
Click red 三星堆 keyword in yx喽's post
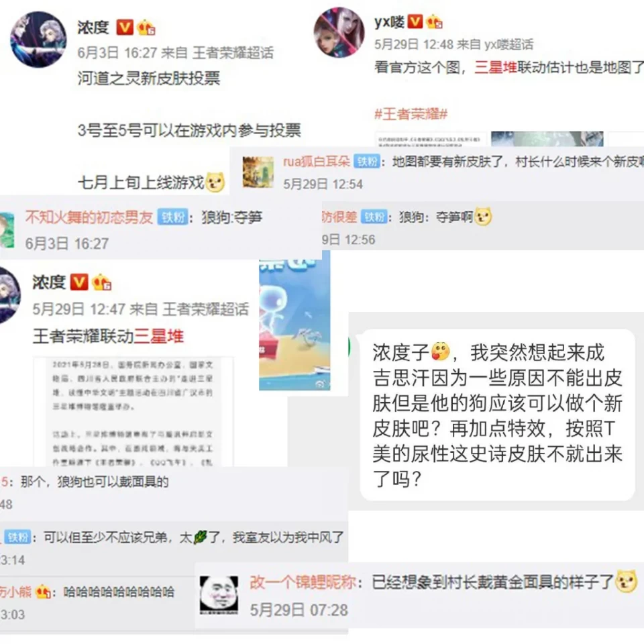pos(495,67)
